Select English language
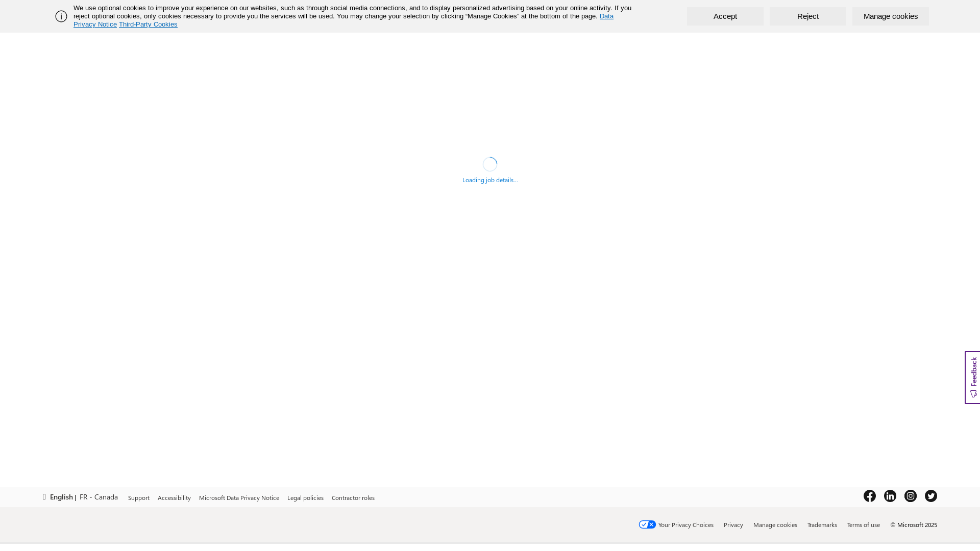This screenshot has height=551, width=980. click(x=61, y=497)
